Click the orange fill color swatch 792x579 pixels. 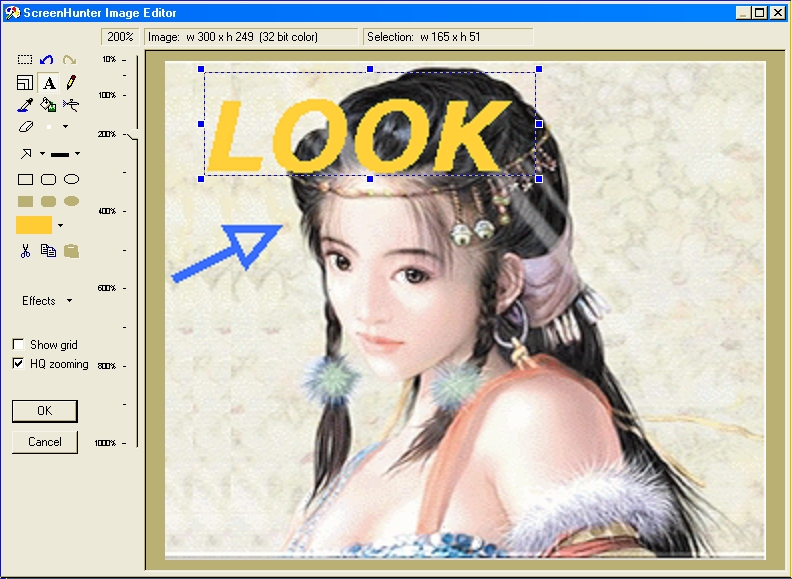(33, 225)
